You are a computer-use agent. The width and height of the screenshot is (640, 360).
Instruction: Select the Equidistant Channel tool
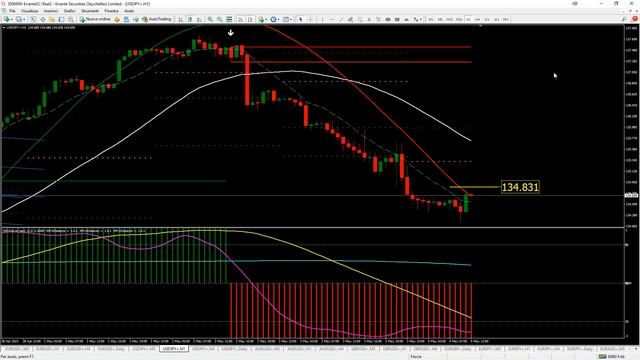(x=351, y=19)
